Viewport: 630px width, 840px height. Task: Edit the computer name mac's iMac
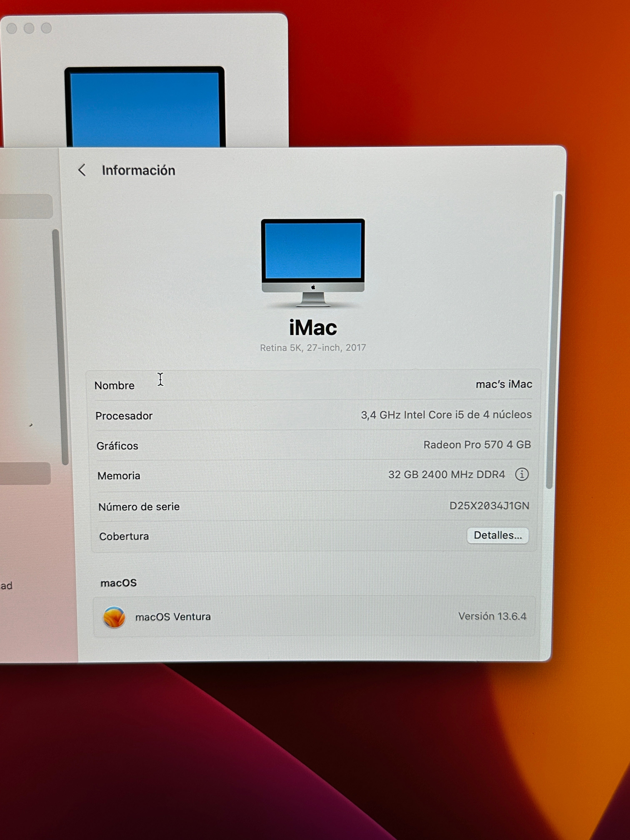[504, 384]
